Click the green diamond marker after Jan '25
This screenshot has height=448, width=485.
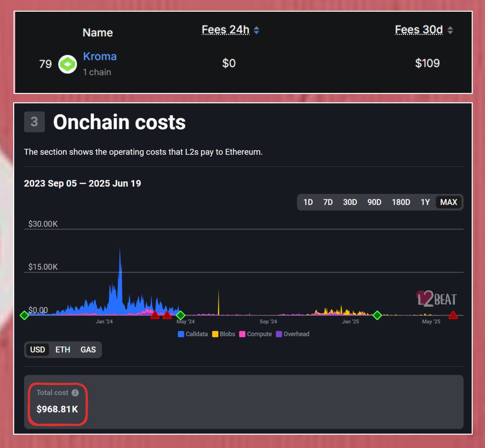click(377, 315)
